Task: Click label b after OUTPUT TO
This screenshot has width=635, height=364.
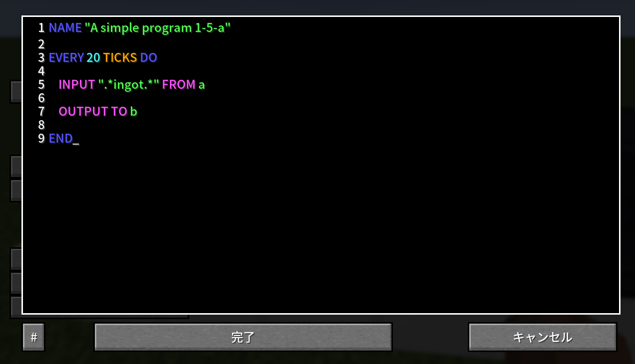Action: (134, 112)
